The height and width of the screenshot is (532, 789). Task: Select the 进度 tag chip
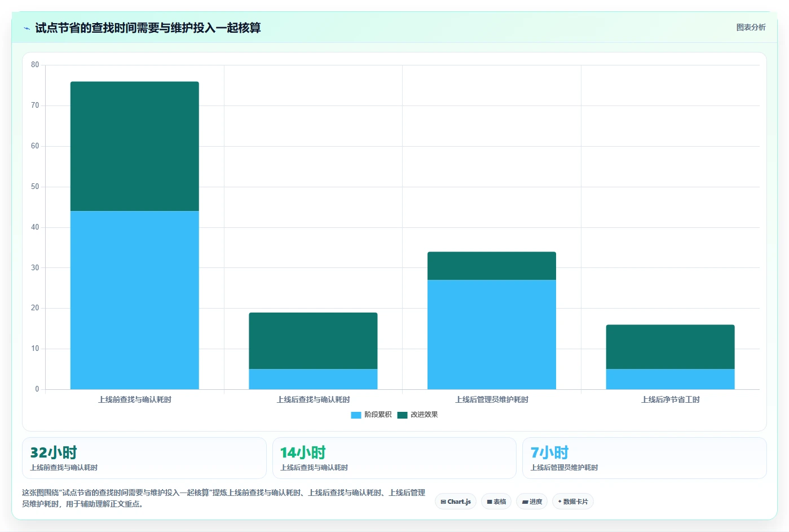[532, 502]
